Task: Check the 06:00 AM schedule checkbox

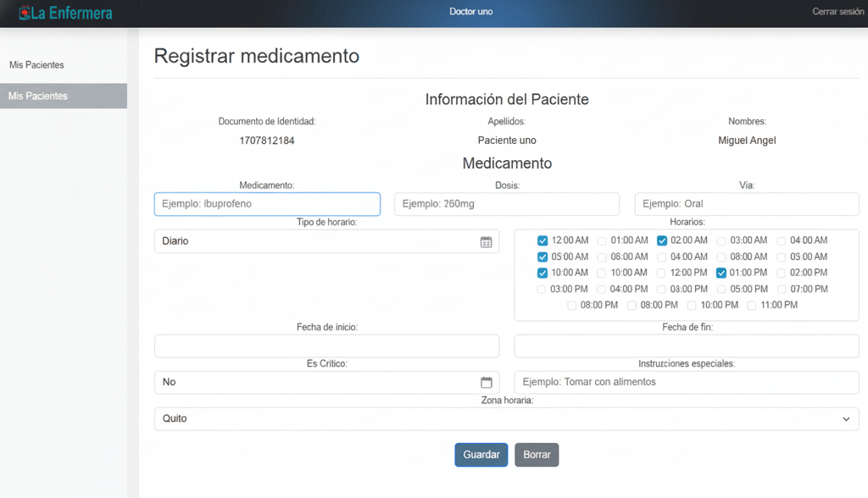Action: click(x=602, y=257)
